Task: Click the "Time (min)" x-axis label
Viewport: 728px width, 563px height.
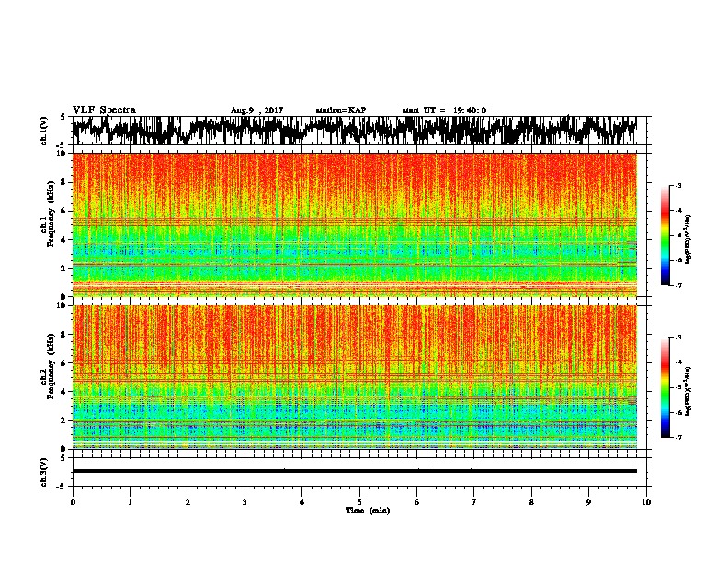Action: (x=368, y=511)
